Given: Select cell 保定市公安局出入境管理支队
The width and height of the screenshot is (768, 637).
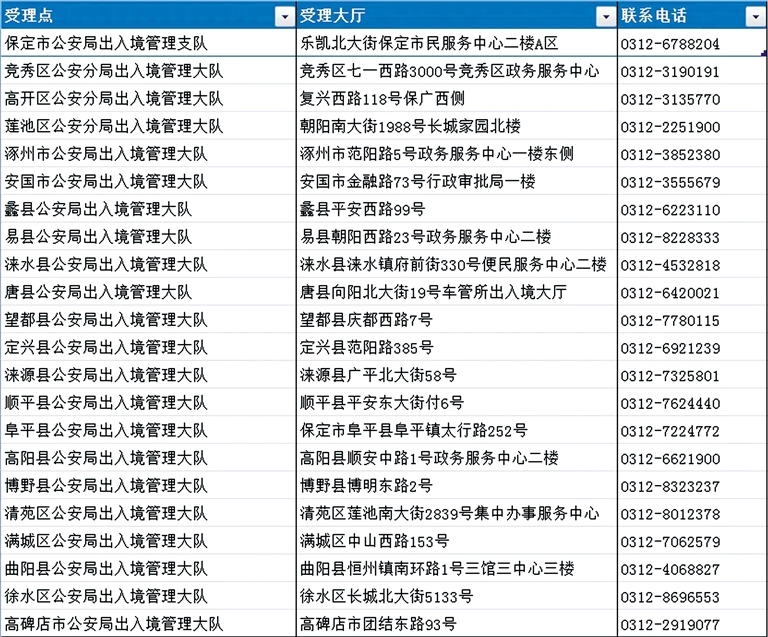Looking at the screenshot, I should (148, 43).
